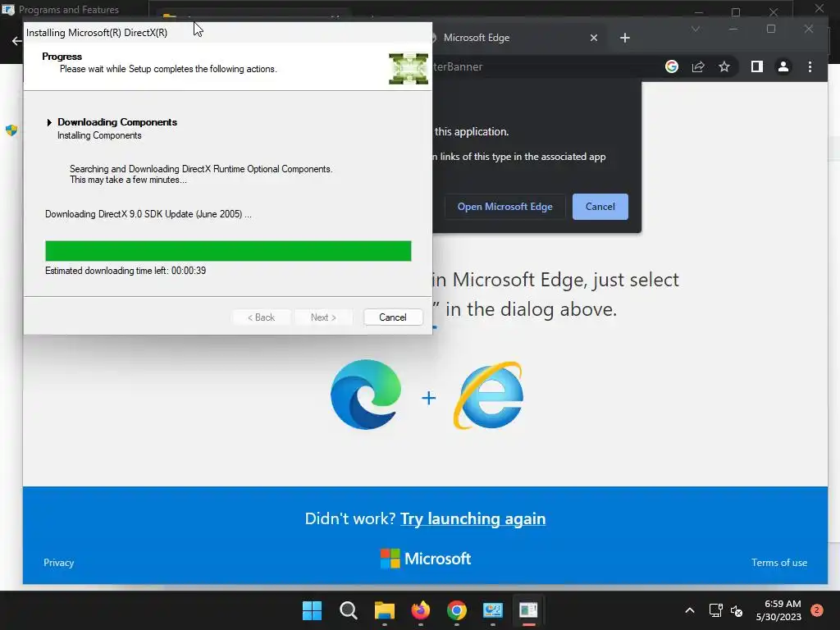Open the clock and date panel

(778, 610)
